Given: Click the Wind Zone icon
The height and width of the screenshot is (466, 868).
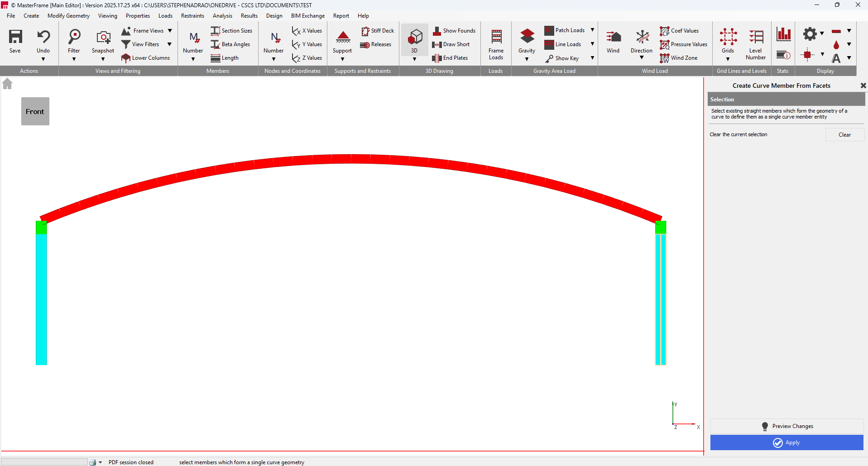Looking at the screenshot, I should coord(678,58).
